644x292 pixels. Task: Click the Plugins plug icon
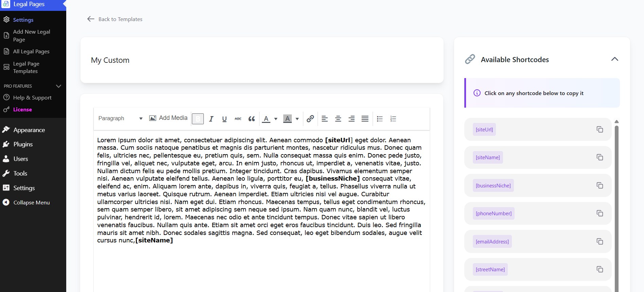coord(6,144)
